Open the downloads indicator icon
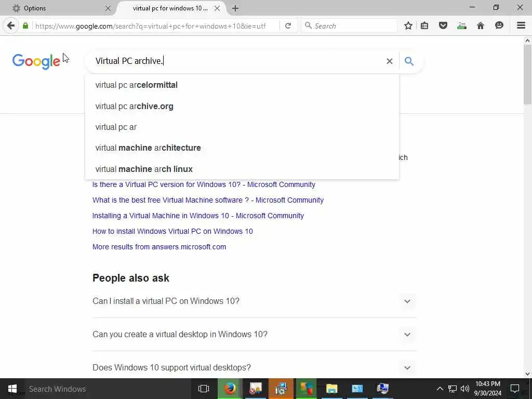This screenshot has width=532, height=399. tap(462, 25)
